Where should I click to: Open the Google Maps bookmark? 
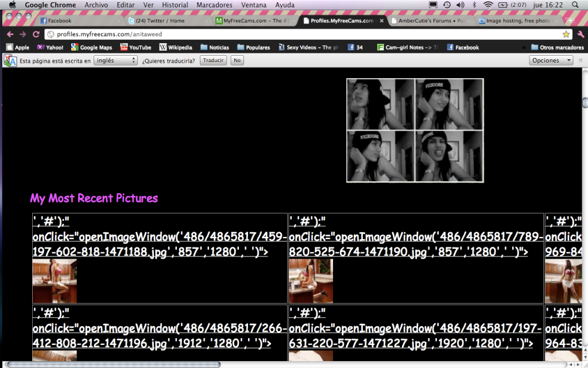92,47
